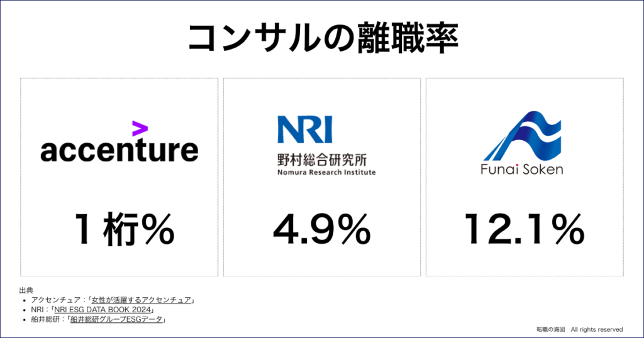Click the コンサルの離職率 heading
The height and width of the screenshot is (338, 644).
(x=323, y=38)
